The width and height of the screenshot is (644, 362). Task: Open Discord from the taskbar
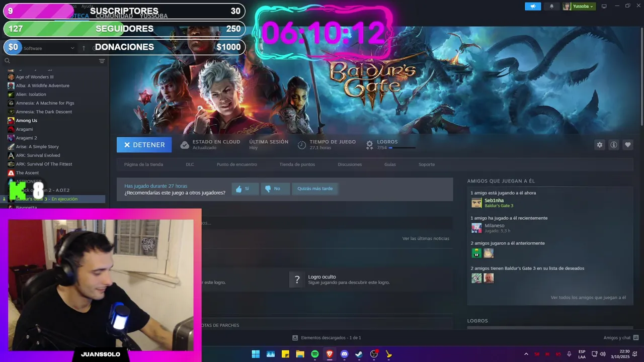tap(344, 354)
